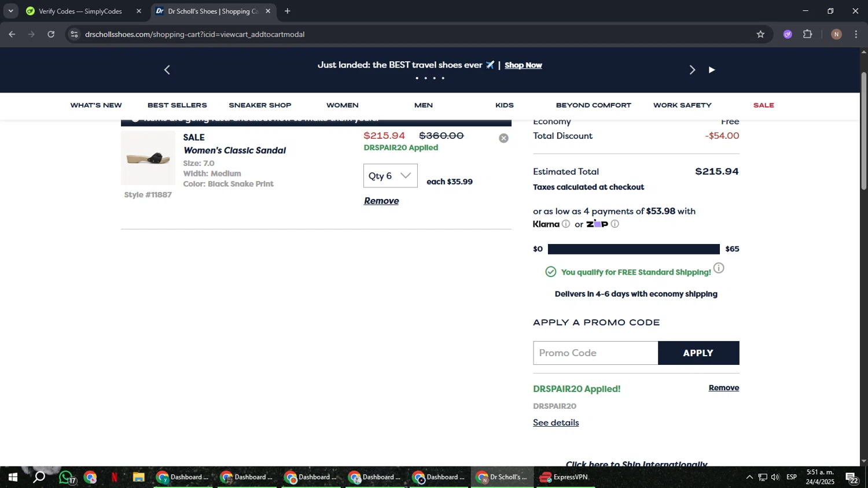Open Windows Start menu
The width and height of the screenshot is (868, 488).
(x=12, y=478)
